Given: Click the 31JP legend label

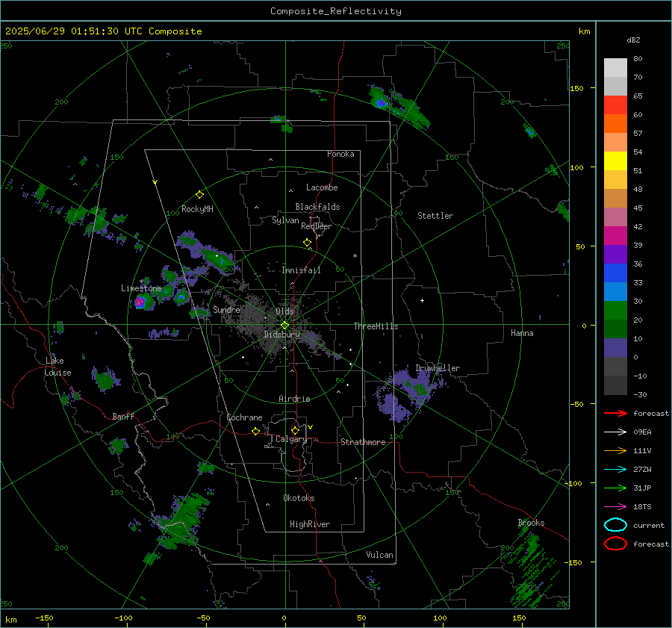Looking at the screenshot, I should coord(642,488).
